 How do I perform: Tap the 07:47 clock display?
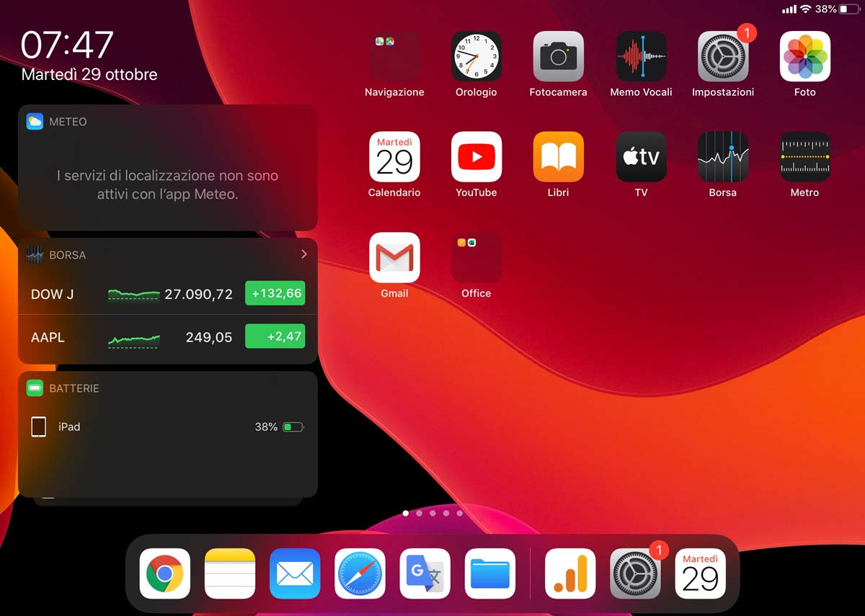(x=67, y=45)
